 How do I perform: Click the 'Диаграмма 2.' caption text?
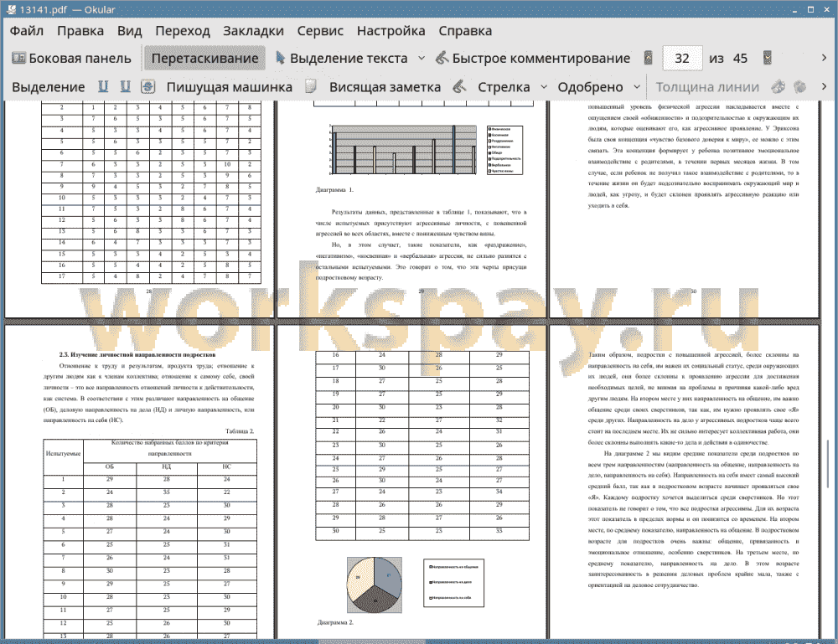335,622
